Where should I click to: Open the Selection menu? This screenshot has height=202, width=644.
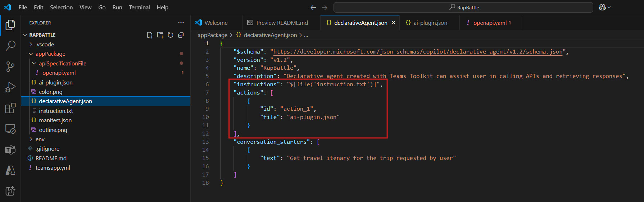coord(61,8)
